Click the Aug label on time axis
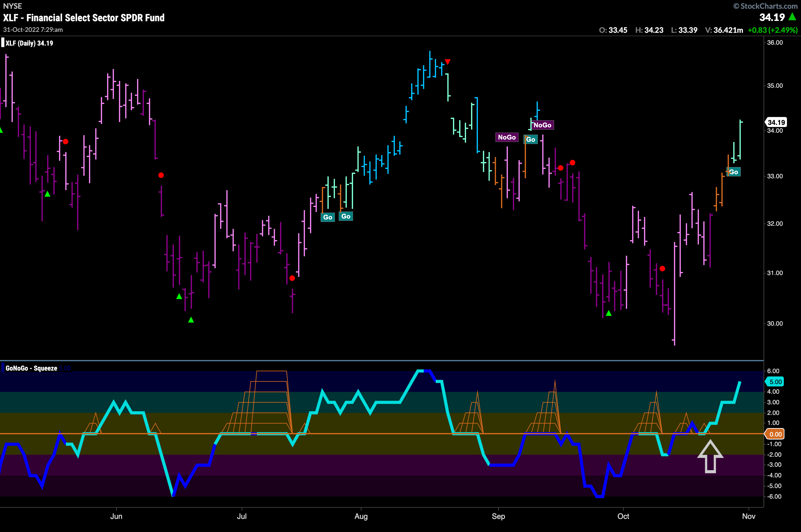801x532 pixels. pyautogui.click(x=361, y=516)
